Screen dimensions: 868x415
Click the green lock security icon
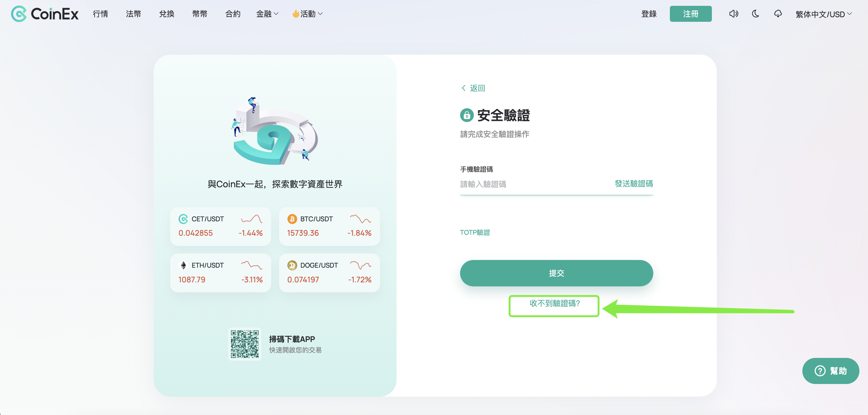pos(467,115)
